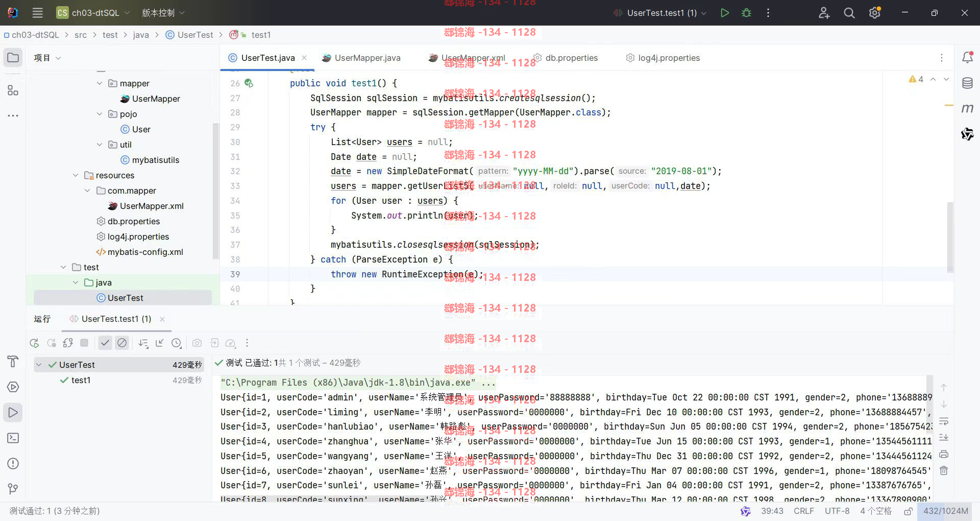The width and height of the screenshot is (980, 521).
Task: Open Notifications bell icon
Action: click(967, 58)
